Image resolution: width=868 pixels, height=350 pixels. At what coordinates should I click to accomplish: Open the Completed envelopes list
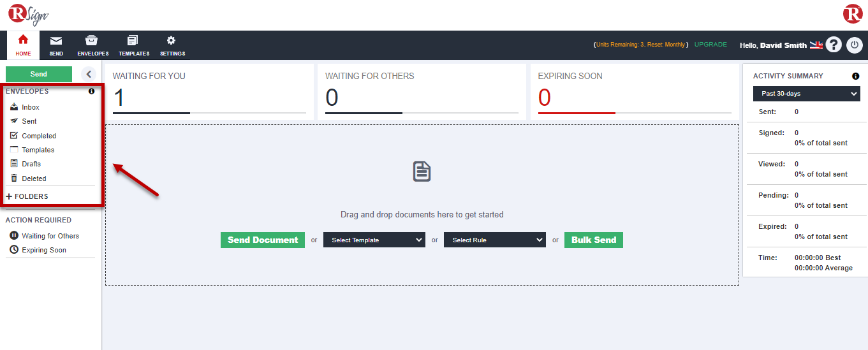[x=39, y=136]
